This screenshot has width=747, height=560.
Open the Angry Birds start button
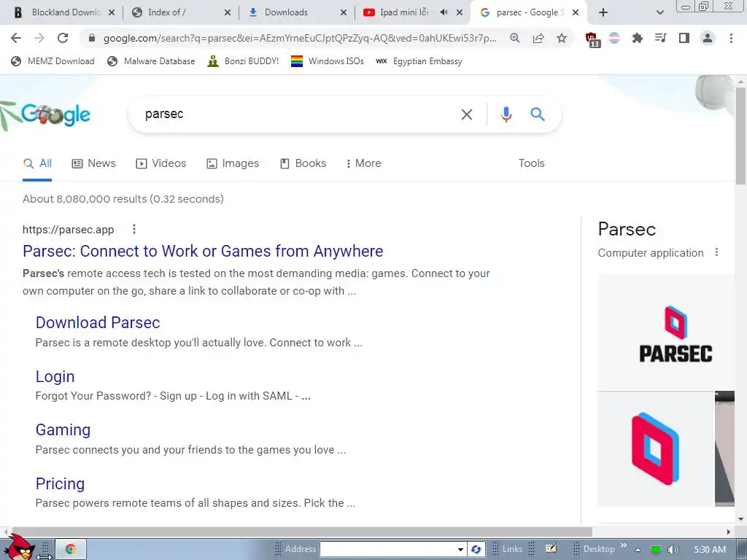18,548
